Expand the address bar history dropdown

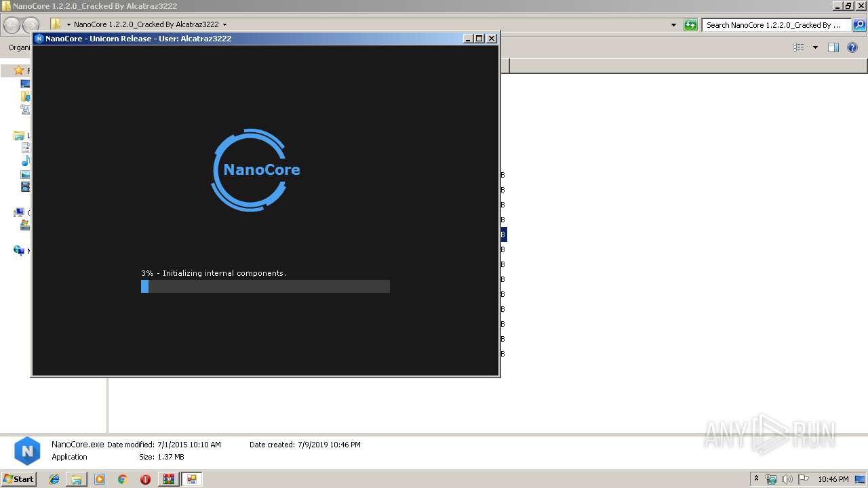[x=673, y=25]
